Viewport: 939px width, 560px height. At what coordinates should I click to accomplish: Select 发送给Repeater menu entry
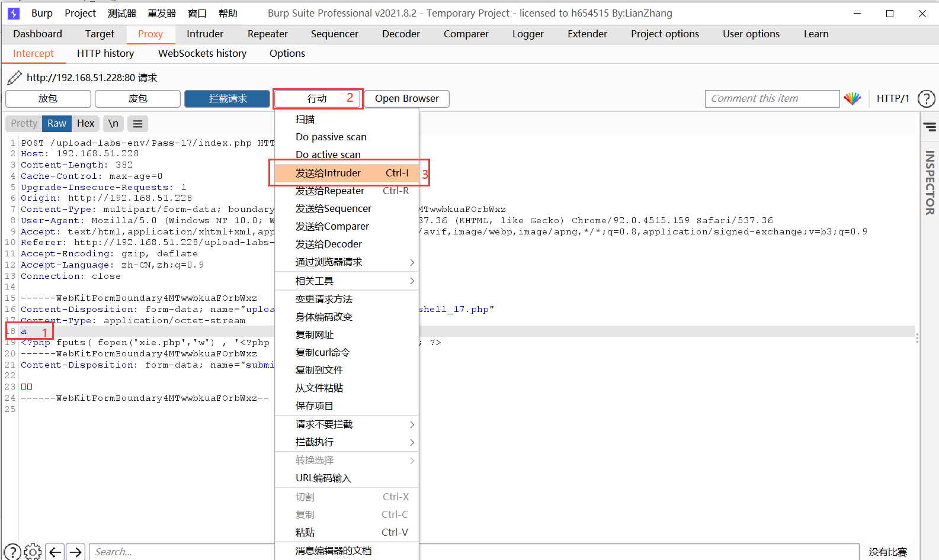pyautogui.click(x=347, y=191)
